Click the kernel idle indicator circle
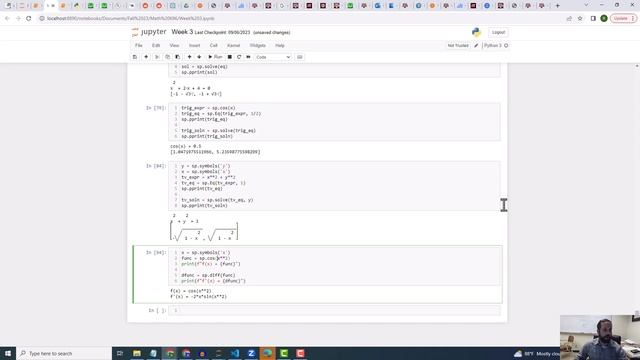Viewport: 640px width, 360px height. click(506, 46)
